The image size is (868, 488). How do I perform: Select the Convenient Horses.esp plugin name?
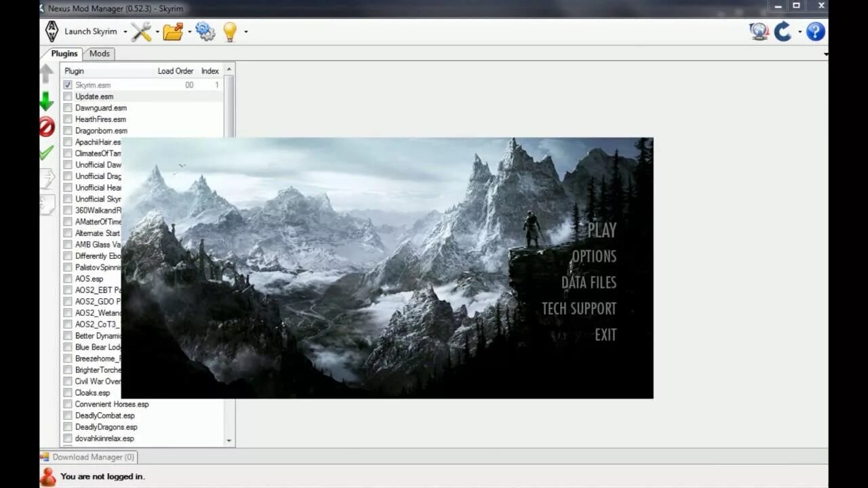click(x=112, y=405)
